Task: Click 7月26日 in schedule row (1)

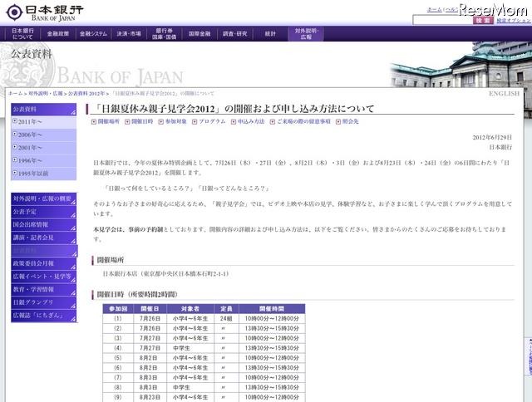Action: click(150, 319)
